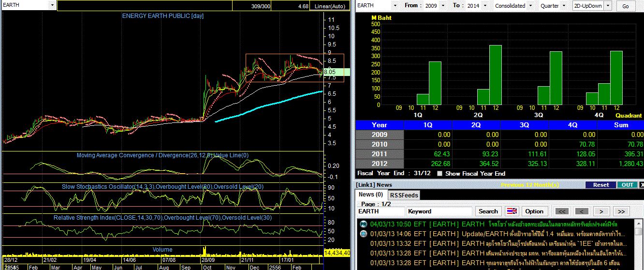Click the 2Q column header
The height and width of the screenshot is (270, 644).
click(x=476, y=125)
